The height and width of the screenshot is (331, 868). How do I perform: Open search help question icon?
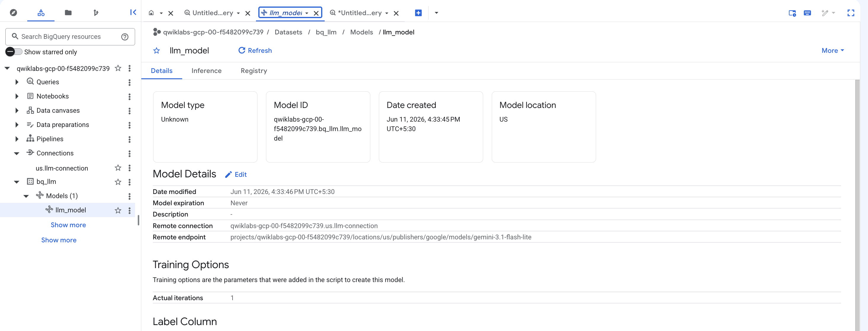[x=125, y=37]
